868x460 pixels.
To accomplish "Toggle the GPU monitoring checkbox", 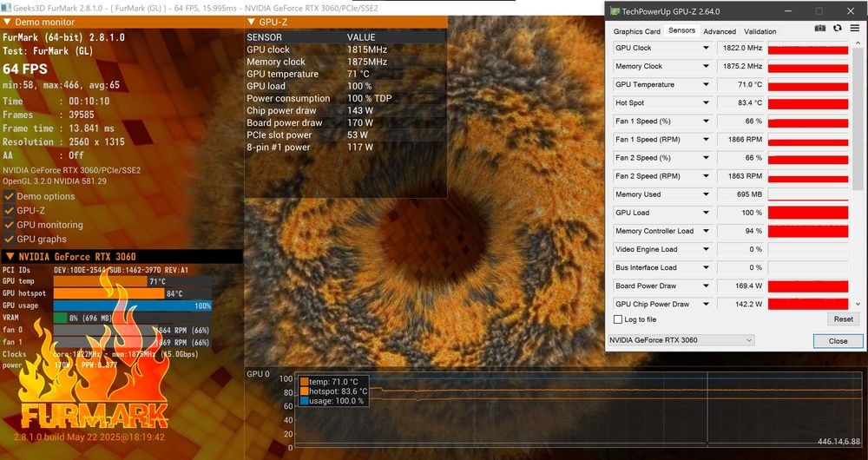I will click(9, 225).
